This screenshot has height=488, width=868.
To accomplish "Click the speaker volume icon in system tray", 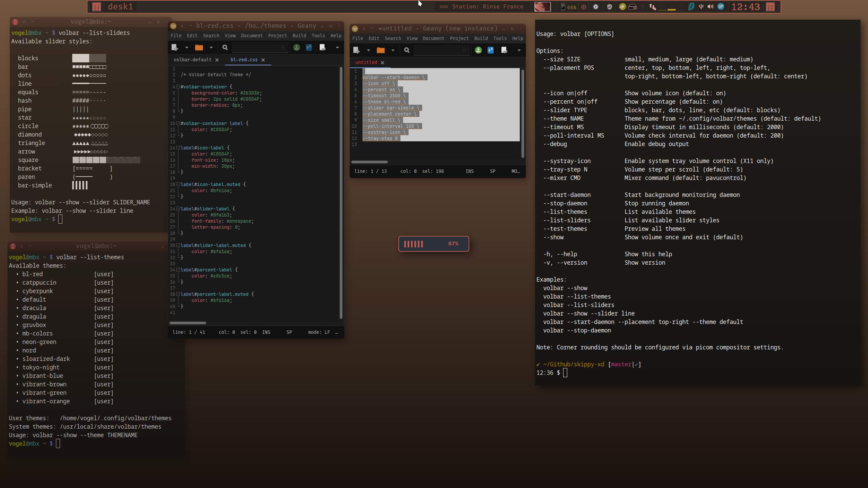I will 711,7.
